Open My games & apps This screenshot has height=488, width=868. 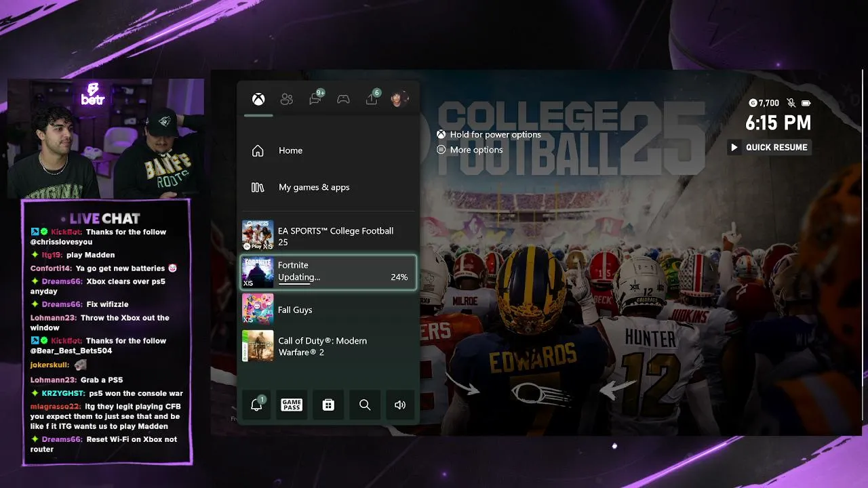[x=328, y=187]
